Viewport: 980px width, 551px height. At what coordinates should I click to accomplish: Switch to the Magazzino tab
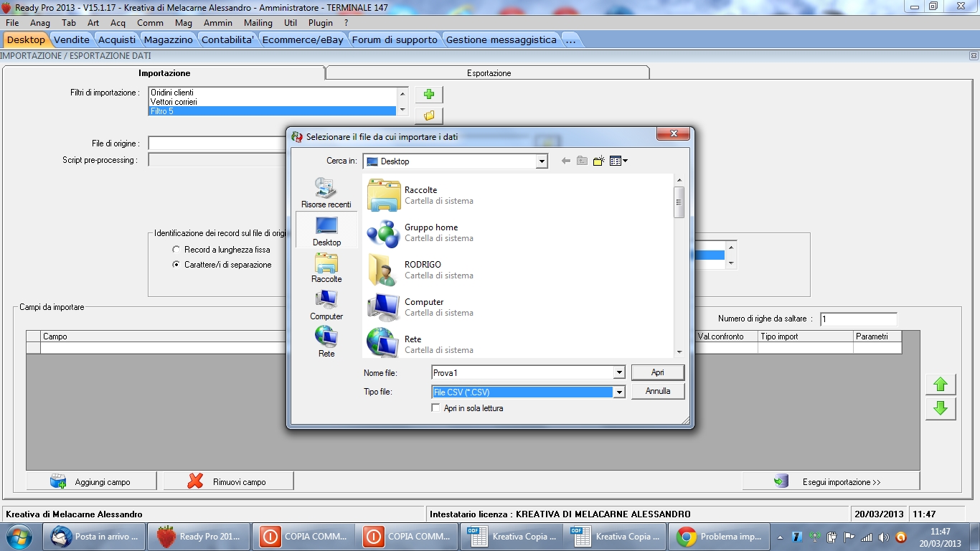click(x=169, y=40)
